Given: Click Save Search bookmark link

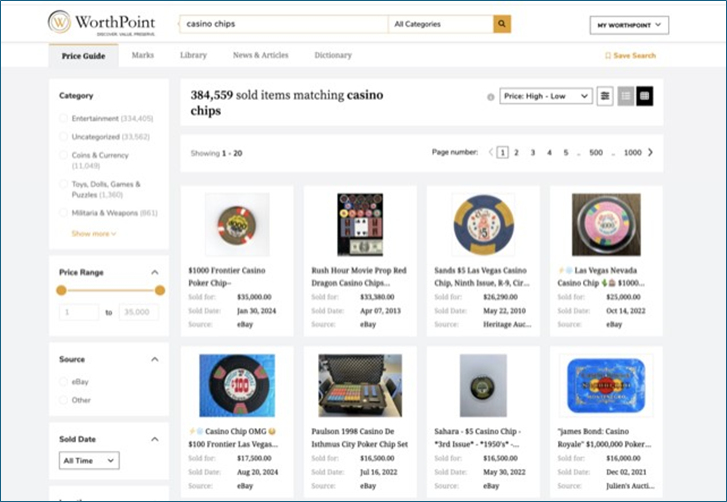Looking at the screenshot, I should pos(630,56).
